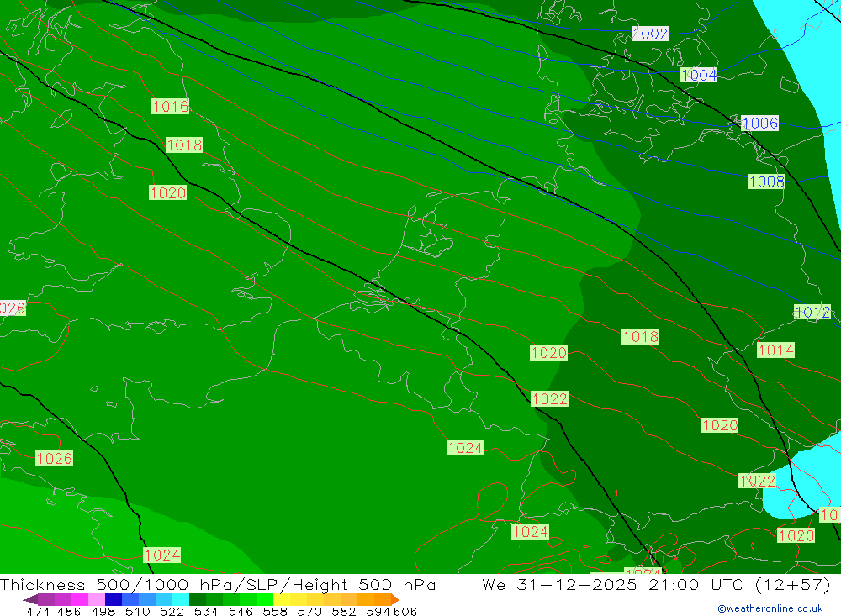Image resolution: width=841 pixels, height=616 pixels.
Task: Select the darkest green legend swatch above 534
Action: click(x=198, y=599)
